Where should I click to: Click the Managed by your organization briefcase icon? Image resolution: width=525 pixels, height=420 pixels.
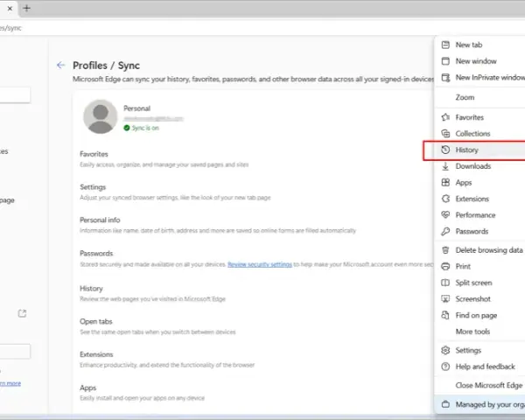pos(445,404)
